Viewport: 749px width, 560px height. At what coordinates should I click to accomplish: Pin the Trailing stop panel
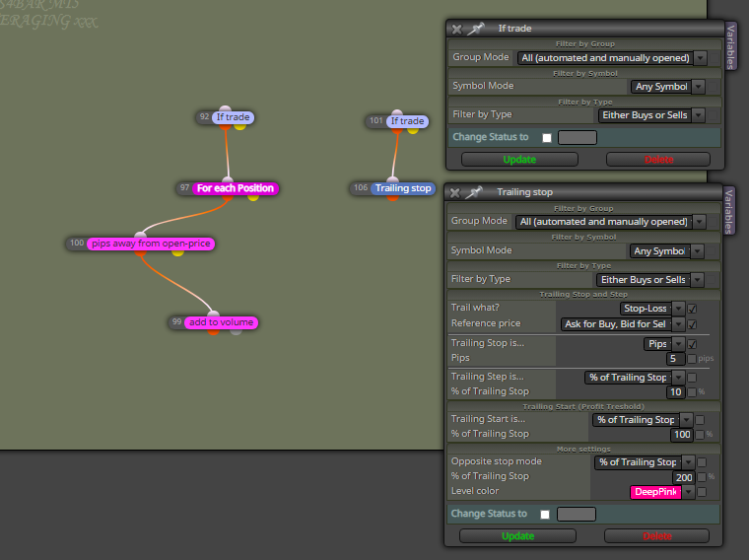(x=474, y=192)
